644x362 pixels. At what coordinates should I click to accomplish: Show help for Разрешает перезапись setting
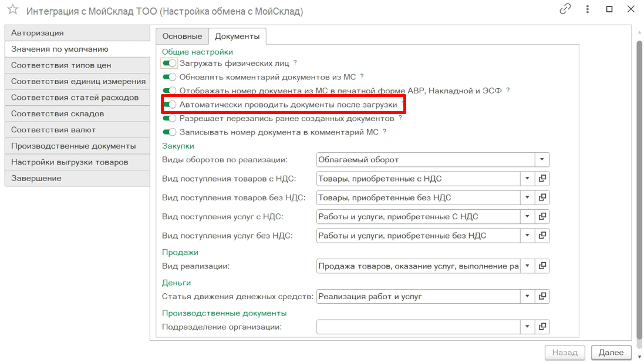pos(400,118)
